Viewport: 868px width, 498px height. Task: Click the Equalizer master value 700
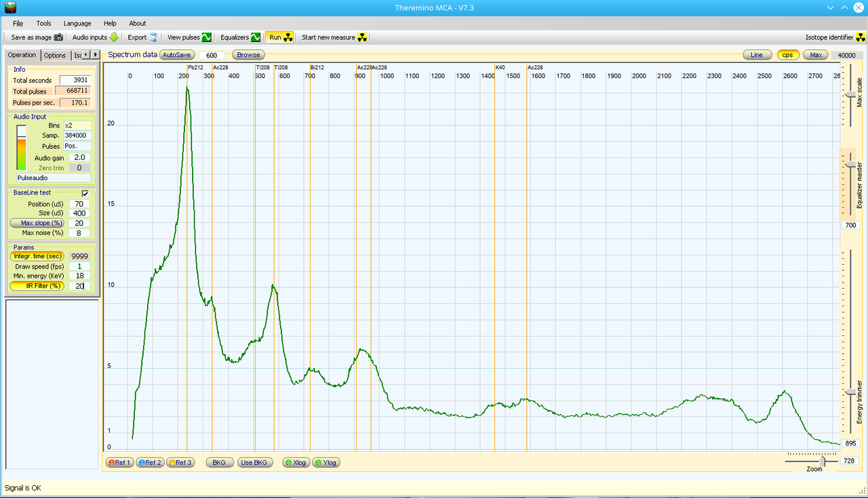pyautogui.click(x=852, y=225)
